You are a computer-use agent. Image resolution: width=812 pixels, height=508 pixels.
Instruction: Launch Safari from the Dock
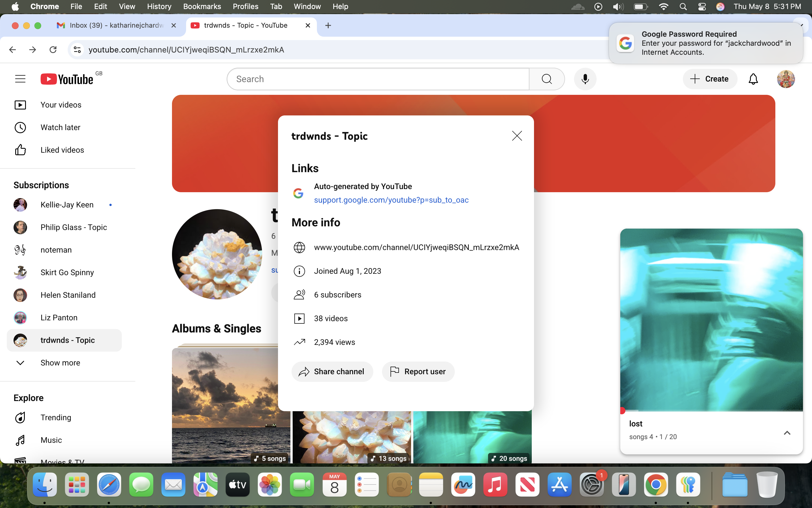click(x=109, y=485)
